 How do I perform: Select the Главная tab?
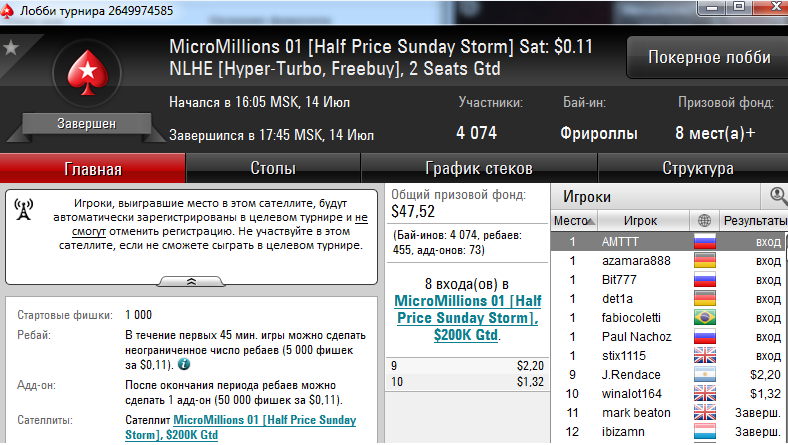pos(93,168)
